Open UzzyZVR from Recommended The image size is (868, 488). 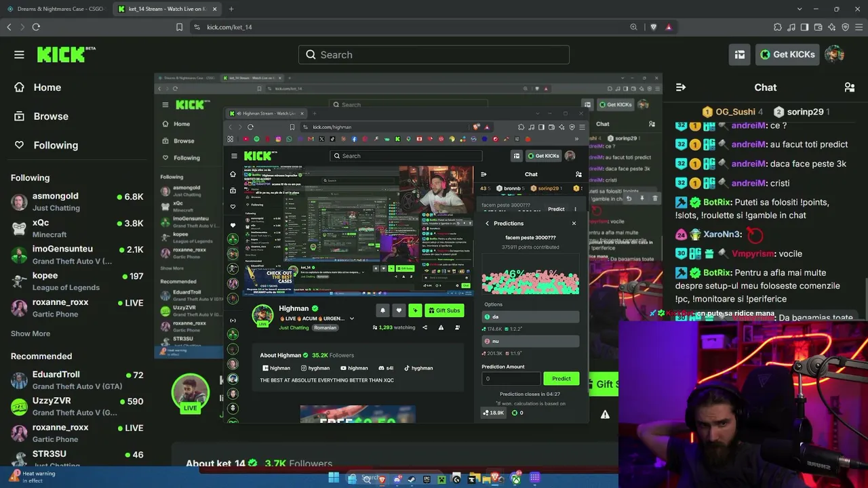click(77, 406)
